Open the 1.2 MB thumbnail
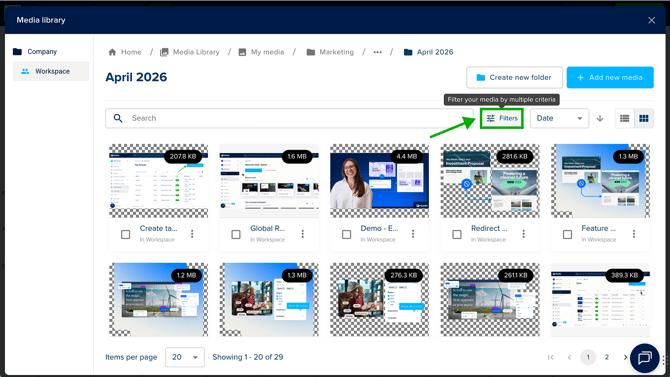The width and height of the screenshot is (670, 377). (x=159, y=299)
